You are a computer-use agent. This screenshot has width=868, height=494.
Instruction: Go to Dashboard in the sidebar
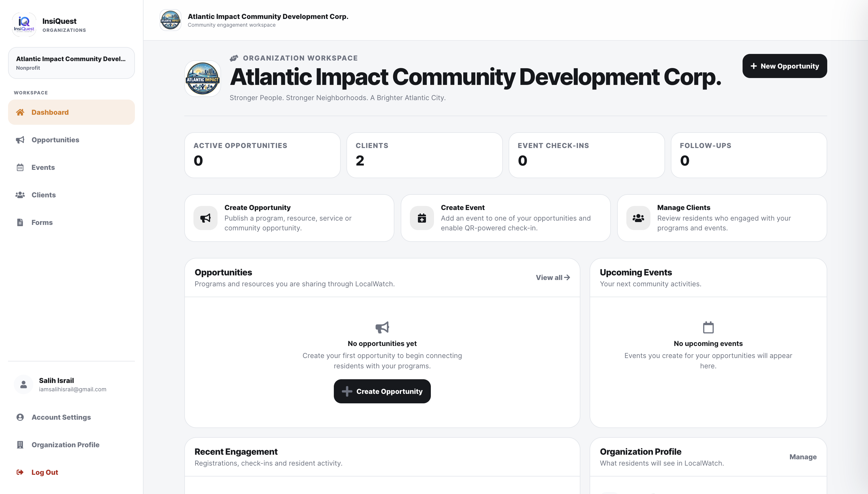[71, 112]
